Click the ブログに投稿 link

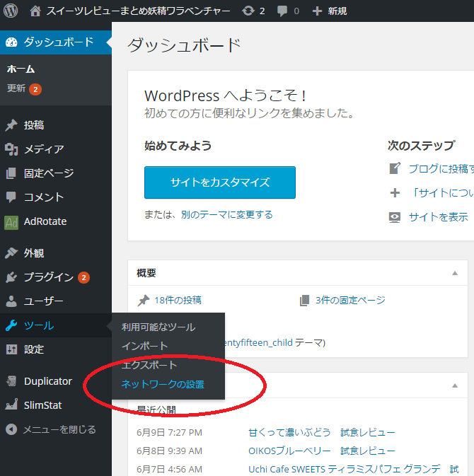point(441,168)
